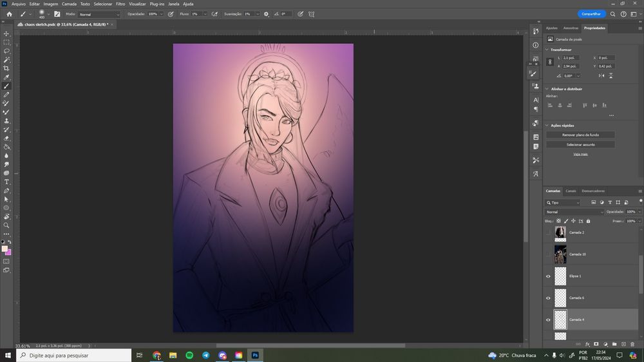Open smoothing options gear icon
The image size is (644, 362).
[x=266, y=14]
